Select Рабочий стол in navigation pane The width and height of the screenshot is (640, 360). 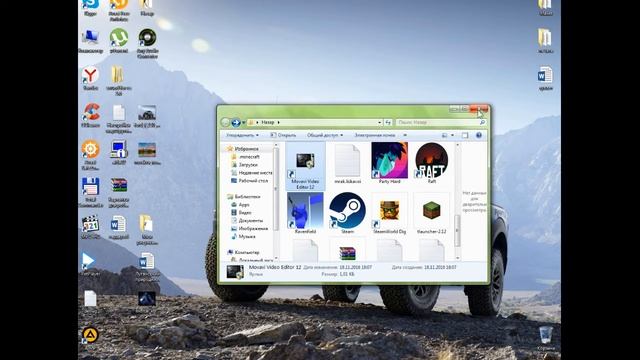(x=249, y=180)
